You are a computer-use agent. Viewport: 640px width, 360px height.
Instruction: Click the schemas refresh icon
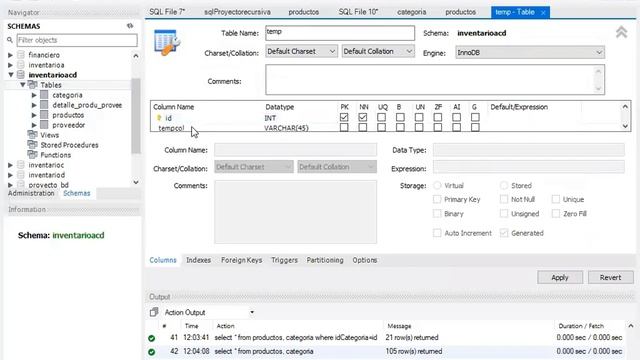click(130, 26)
